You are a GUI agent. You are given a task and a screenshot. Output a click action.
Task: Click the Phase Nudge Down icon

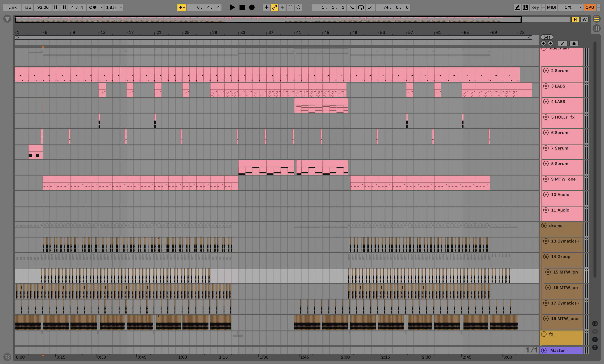tap(56, 7)
